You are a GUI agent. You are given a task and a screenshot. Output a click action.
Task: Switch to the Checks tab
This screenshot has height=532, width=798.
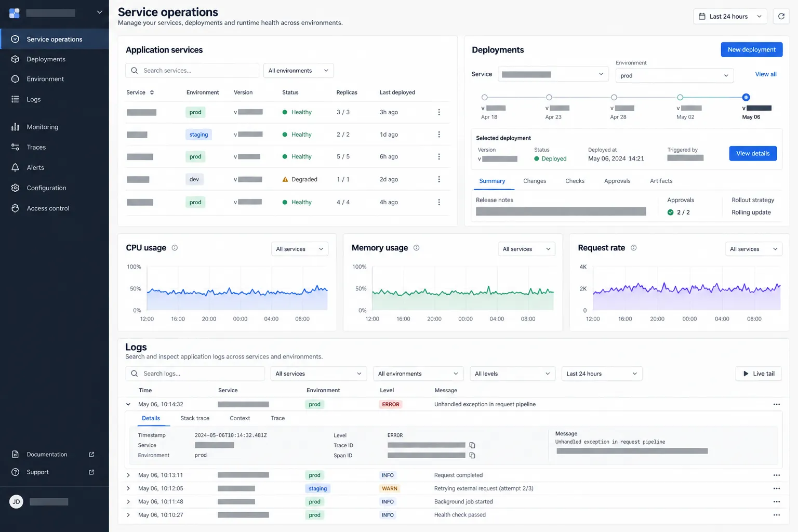coord(575,181)
